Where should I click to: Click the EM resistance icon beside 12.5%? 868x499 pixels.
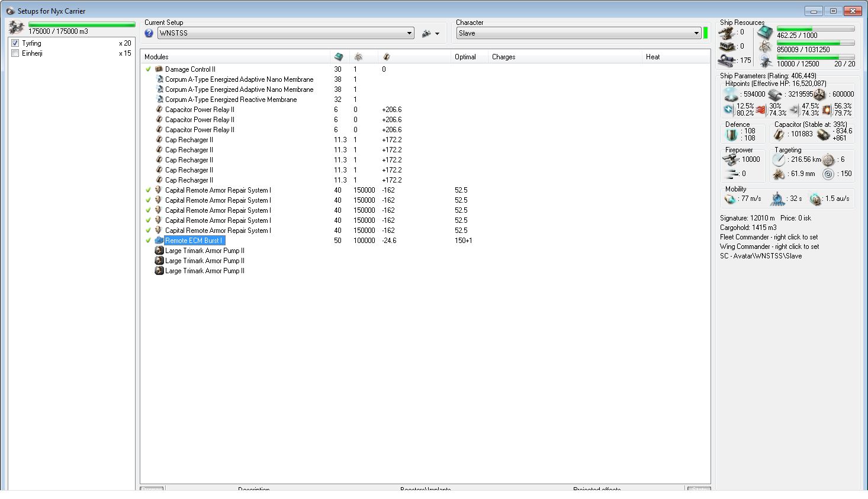click(729, 110)
